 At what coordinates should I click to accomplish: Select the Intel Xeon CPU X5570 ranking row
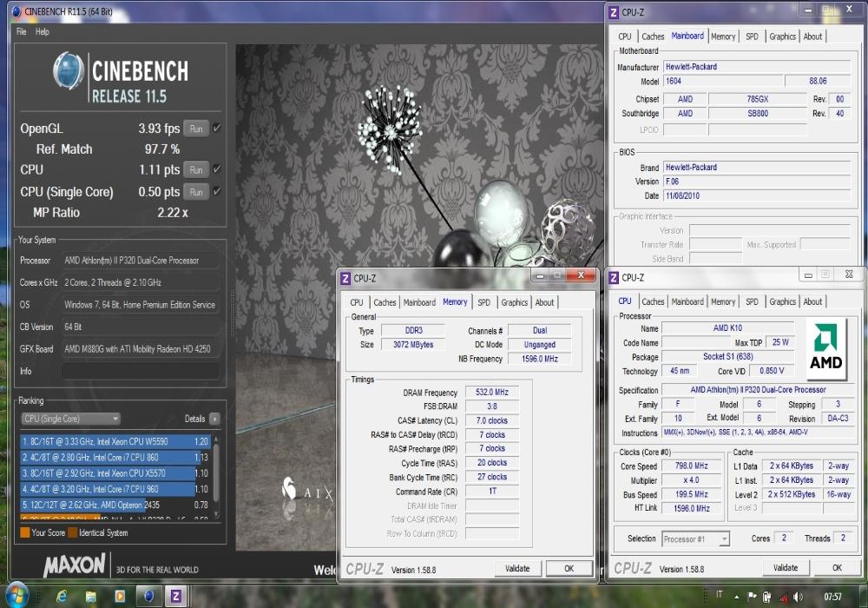[x=115, y=473]
